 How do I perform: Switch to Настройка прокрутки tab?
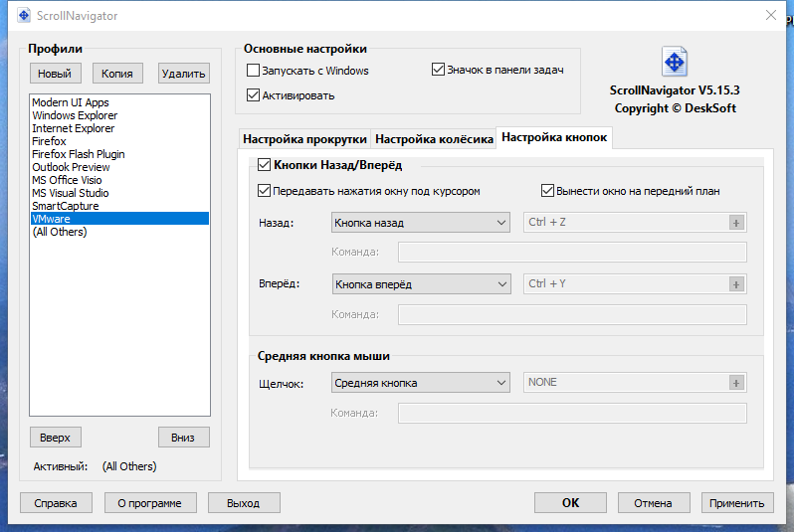pyautogui.click(x=304, y=139)
